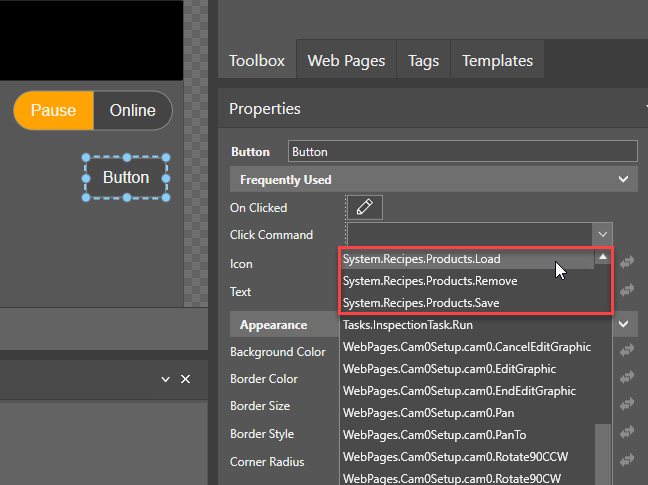Screen dimensions: 648x485
Task: Choose System.Recipes.Products.Save command
Action: click(x=421, y=303)
